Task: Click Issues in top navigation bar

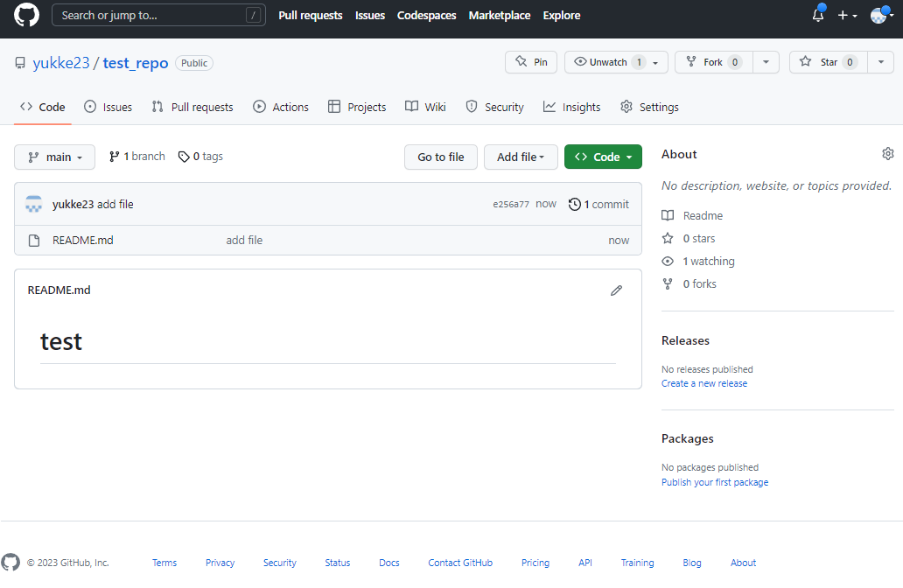Action: pyautogui.click(x=370, y=16)
